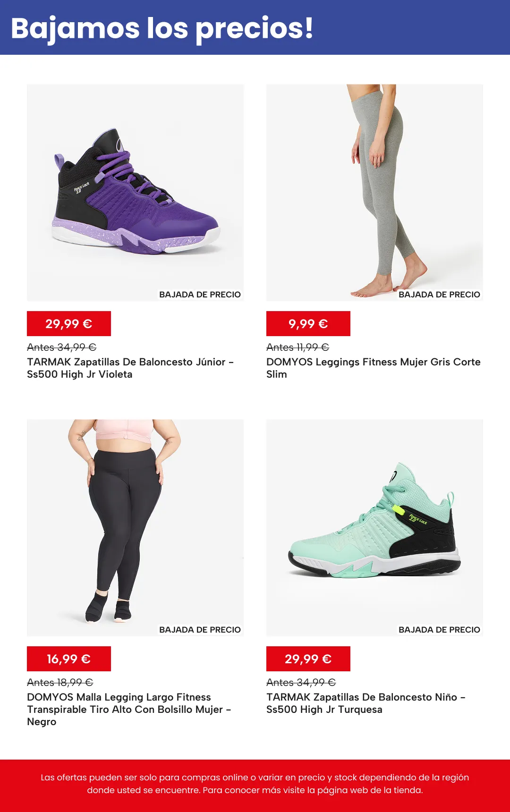Open TARMAK Zapatillas Ss500 High Jr Violeta link
The height and width of the screenshot is (812, 510).
coord(130,368)
